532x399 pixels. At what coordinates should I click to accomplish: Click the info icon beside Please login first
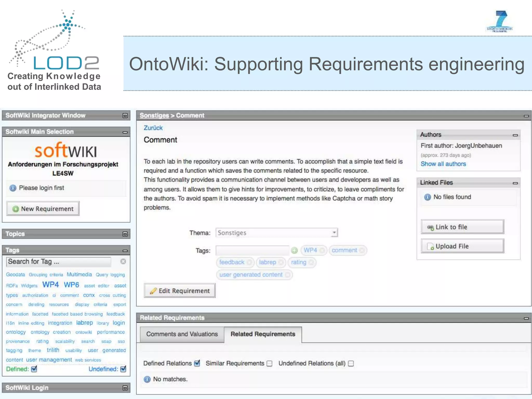click(13, 188)
